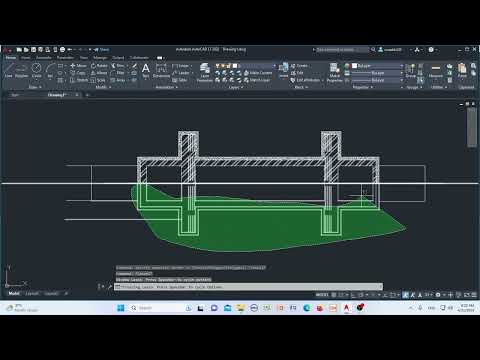480x360 pixels.
Task: Click the command line input field
Action: 248,287
